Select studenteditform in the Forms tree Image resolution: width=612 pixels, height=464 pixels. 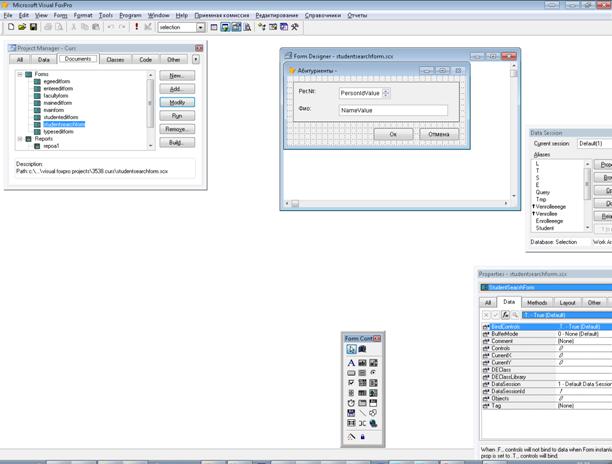61,117
